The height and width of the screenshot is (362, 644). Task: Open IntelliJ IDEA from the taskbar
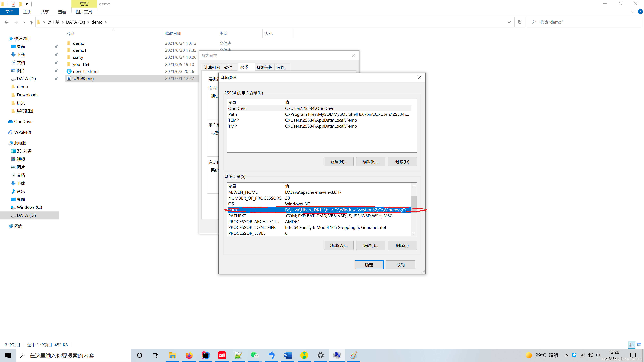click(205, 355)
